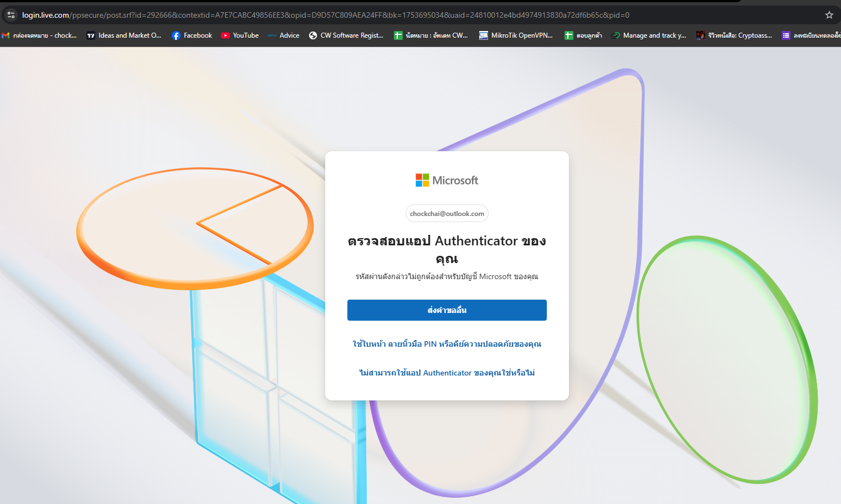The width and height of the screenshot is (841, 504).
Task: Click the Microsoft logo in the dialog
Action: (447, 180)
